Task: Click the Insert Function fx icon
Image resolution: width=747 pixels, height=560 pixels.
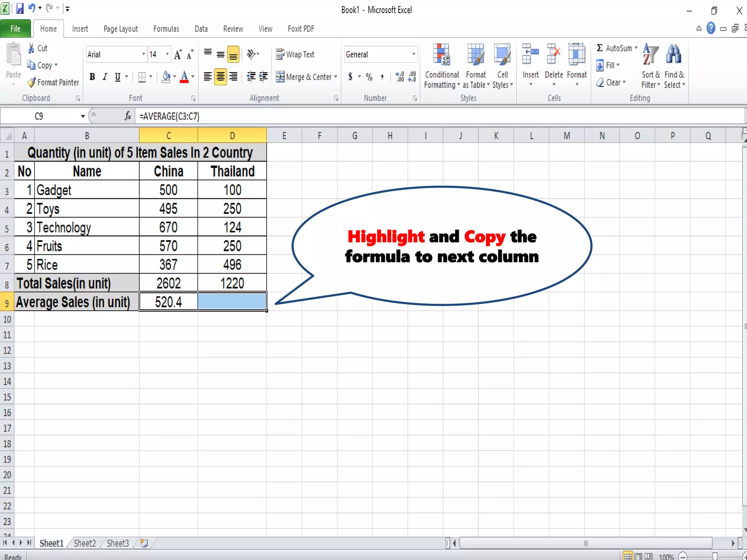Action: click(x=128, y=116)
